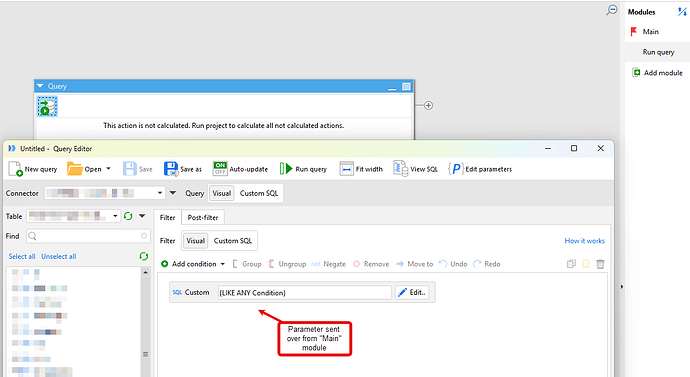This screenshot has width=690, height=377.
Task: Refresh the table list with green icon
Action: tap(128, 216)
